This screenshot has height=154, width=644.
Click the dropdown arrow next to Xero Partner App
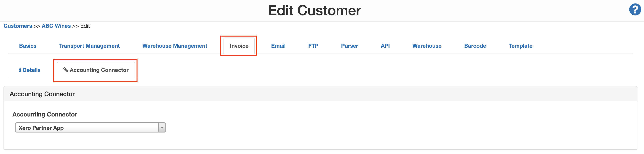point(161,127)
